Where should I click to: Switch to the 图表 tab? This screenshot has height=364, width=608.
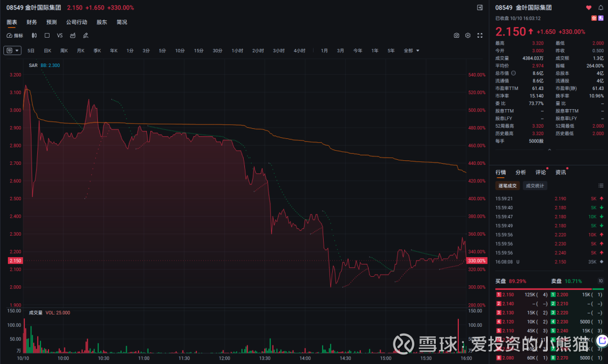(x=12, y=23)
